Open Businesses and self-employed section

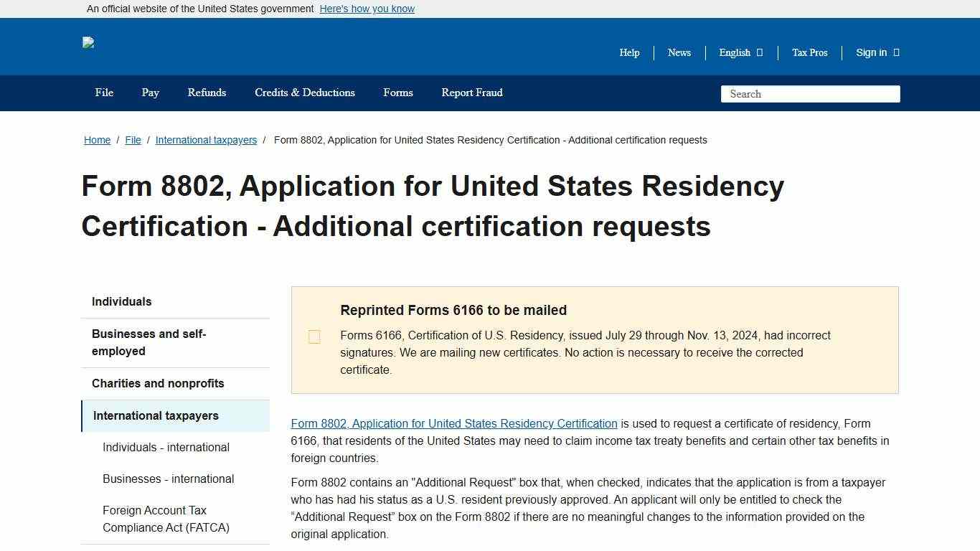click(x=149, y=342)
